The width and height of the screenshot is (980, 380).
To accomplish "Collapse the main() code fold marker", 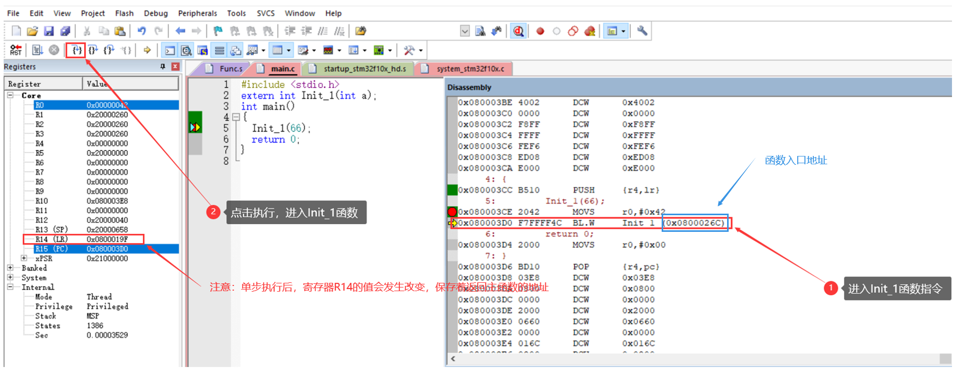I will coord(236,117).
